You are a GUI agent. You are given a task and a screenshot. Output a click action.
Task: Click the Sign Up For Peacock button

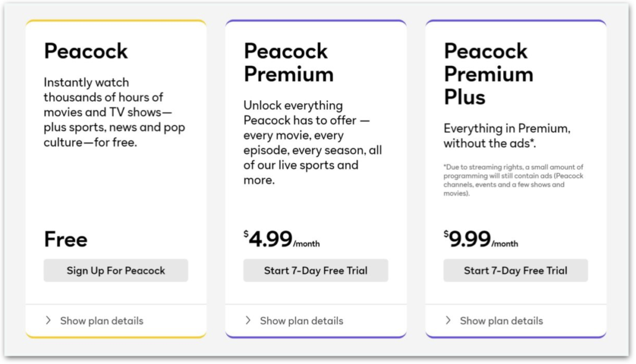tap(116, 270)
